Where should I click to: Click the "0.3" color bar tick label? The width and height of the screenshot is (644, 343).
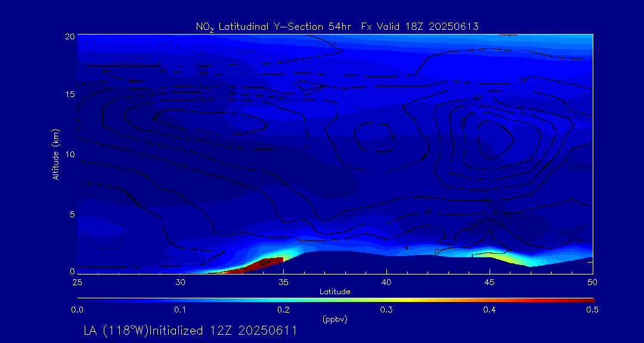(386, 310)
